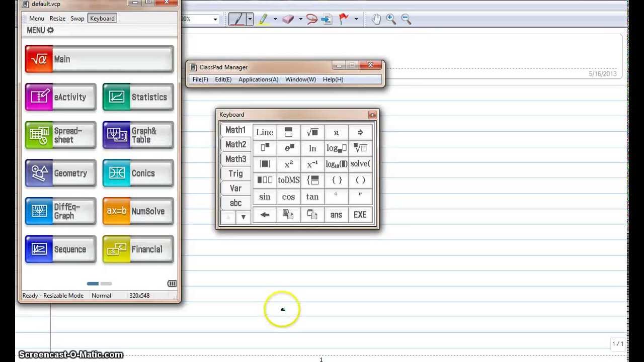Screen dimensions: 644x362
Task: Open the flag options dropdown
Action: click(x=356, y=19)
